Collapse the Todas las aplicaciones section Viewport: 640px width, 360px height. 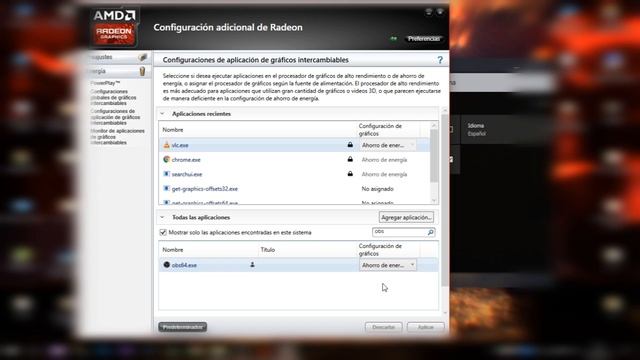point(162,218)
